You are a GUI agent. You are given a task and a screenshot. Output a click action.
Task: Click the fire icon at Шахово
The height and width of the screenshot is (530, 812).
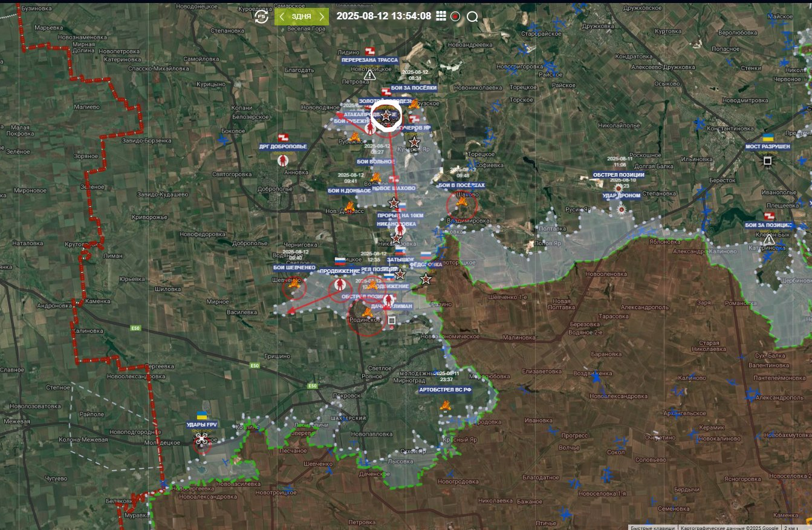coord(463,202)
